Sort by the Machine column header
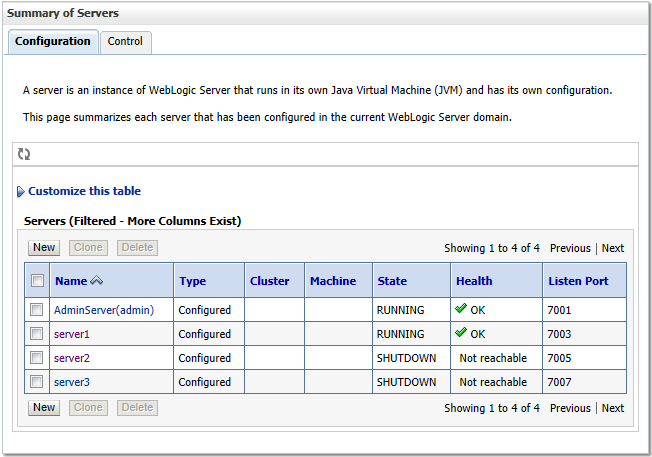Viewport: 652px width, 457px height. tap(333, 281)
